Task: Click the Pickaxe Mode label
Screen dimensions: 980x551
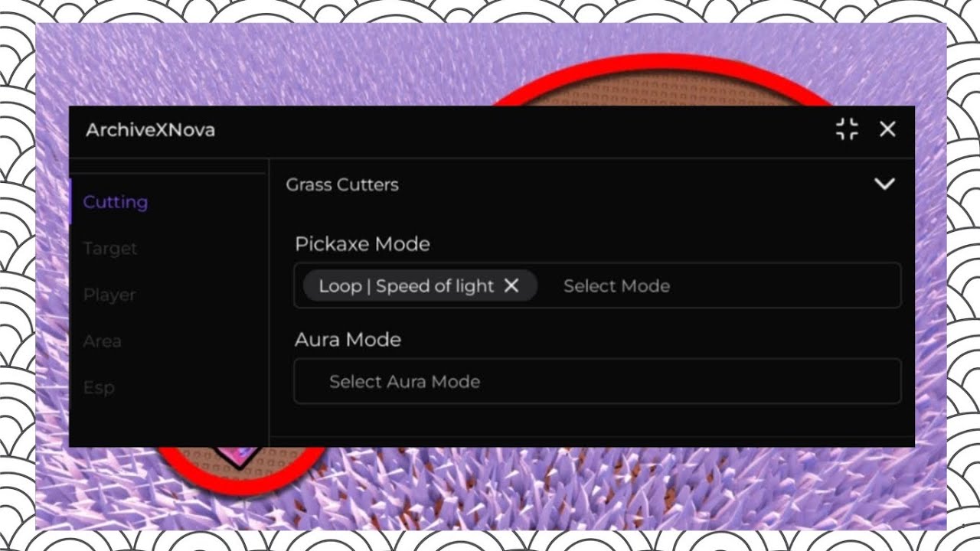Action: (x=362, y=244)
